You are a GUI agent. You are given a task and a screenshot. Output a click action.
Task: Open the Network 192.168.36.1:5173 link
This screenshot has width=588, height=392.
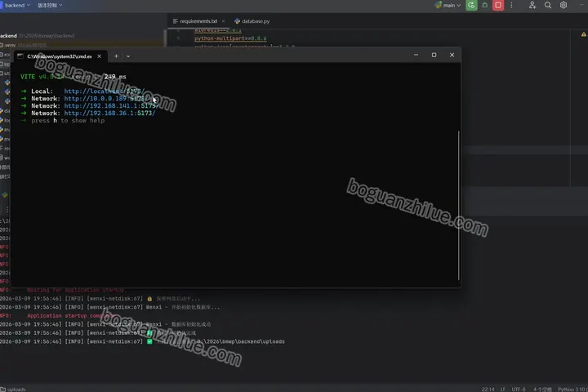(x=109, y=113)
